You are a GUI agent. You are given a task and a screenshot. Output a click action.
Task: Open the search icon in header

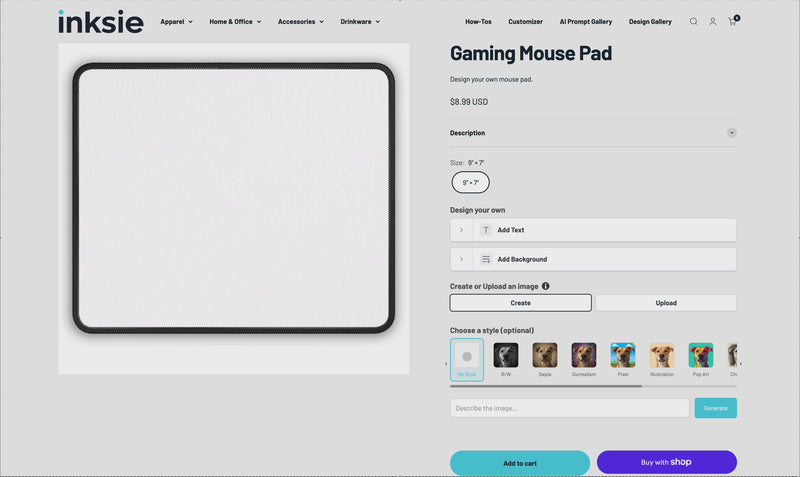click(693, 21)
